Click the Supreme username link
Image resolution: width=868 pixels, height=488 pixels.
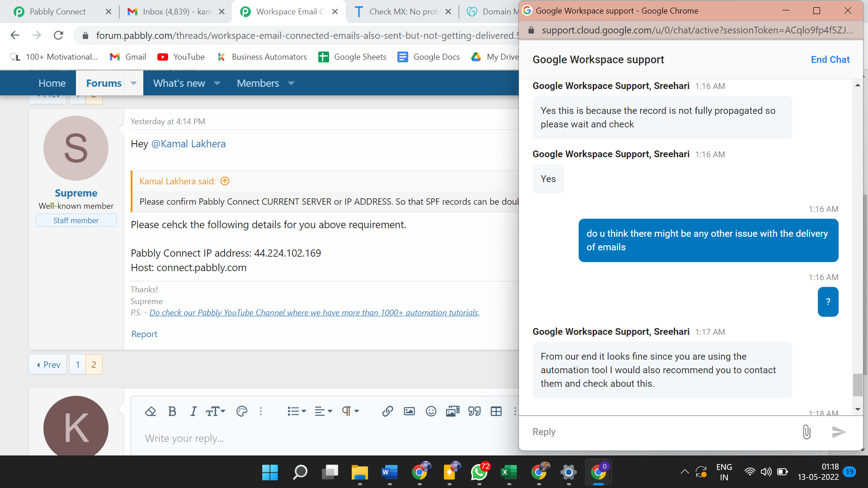point(76,193)
